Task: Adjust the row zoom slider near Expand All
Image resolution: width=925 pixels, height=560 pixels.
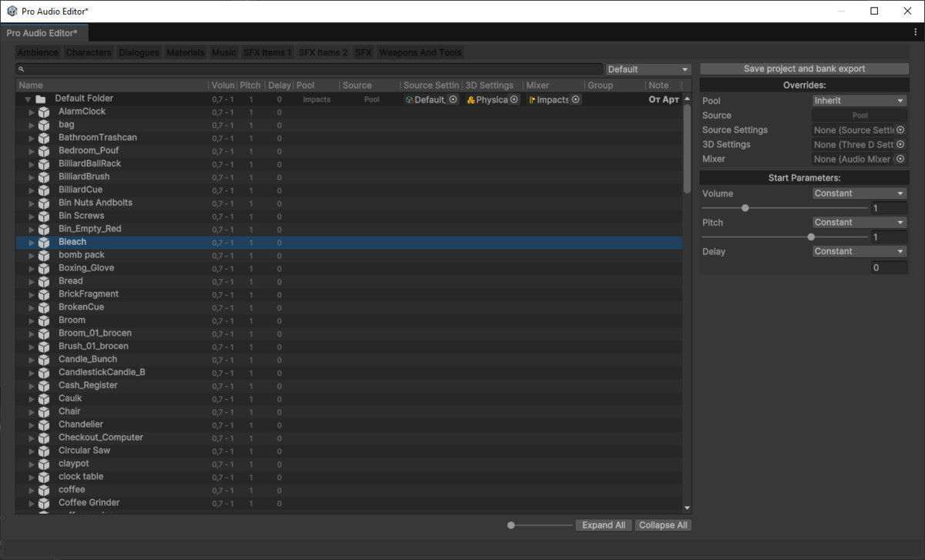Action: click(511, 525)
